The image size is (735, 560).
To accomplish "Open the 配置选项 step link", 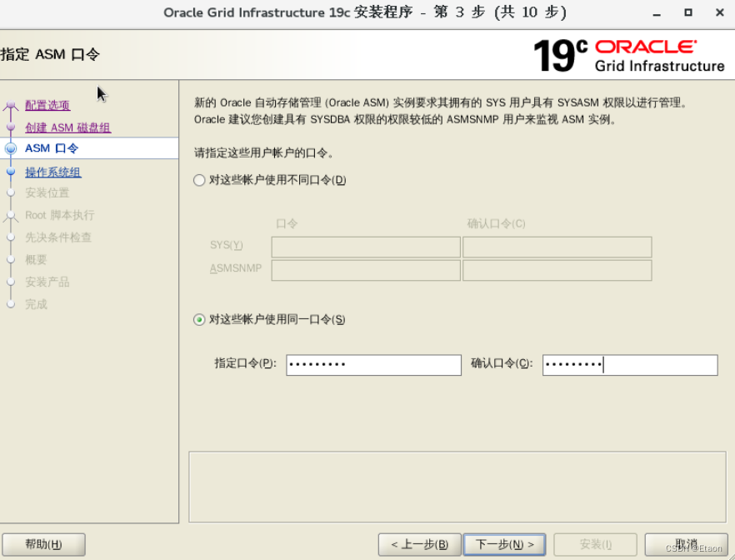I will point(47,105).
